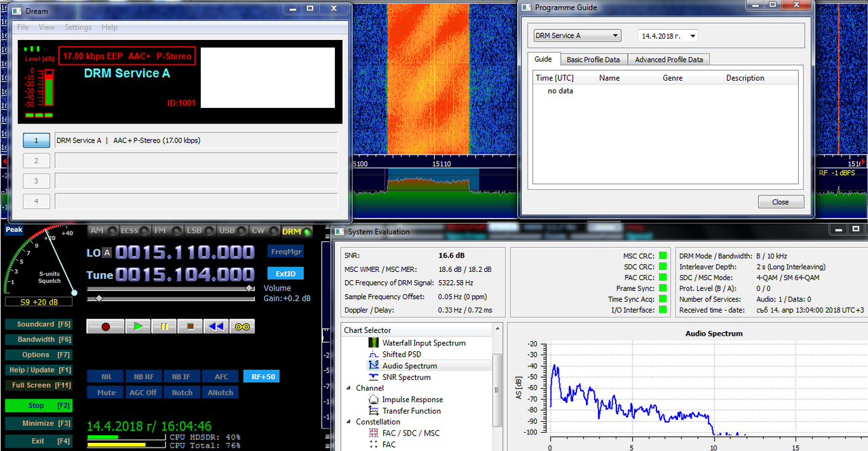The height and width of the screenshot is (451, 868).
Task: Pause playback with the yellow pause button
Action: click(x=164, y=326)
